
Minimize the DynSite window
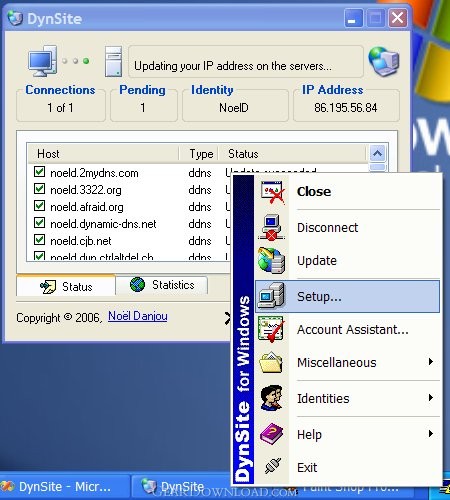click(x=353, y=18)
